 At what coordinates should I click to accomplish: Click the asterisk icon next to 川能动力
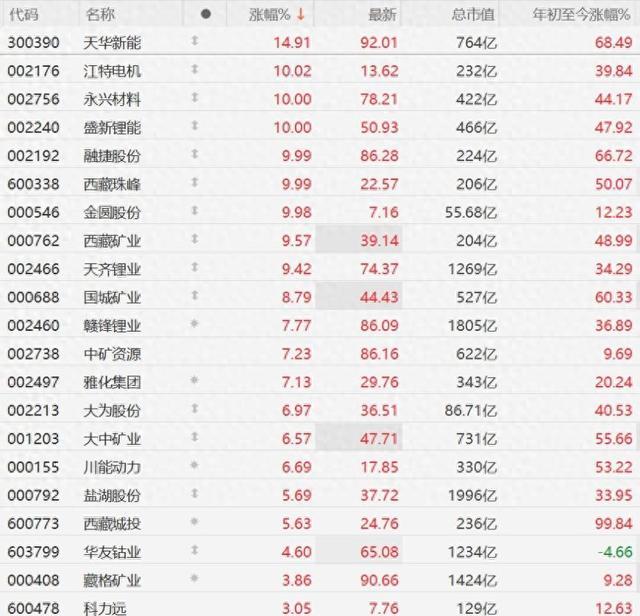click(195, 467)
